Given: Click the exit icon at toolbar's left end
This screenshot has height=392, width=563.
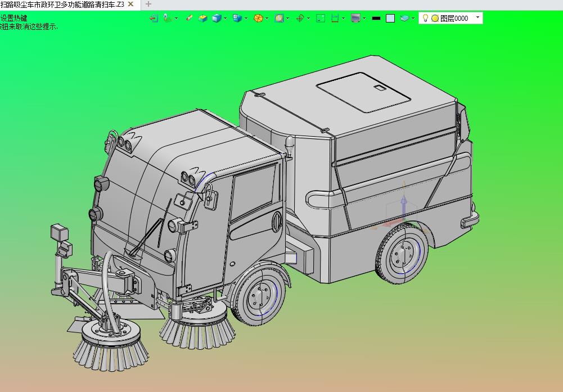Looking at the screenshot, I should pos(154,18).
